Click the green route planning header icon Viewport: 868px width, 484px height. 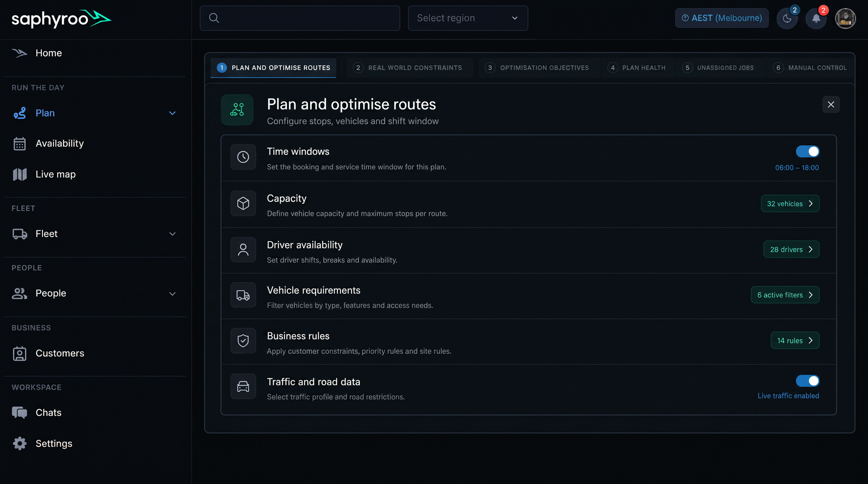(x=237, y=110)
